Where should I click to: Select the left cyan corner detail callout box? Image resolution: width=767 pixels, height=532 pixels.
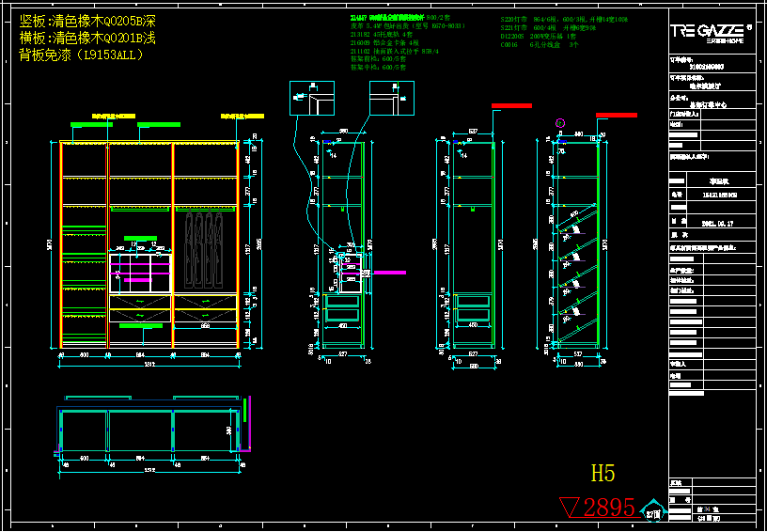point(312,97)
